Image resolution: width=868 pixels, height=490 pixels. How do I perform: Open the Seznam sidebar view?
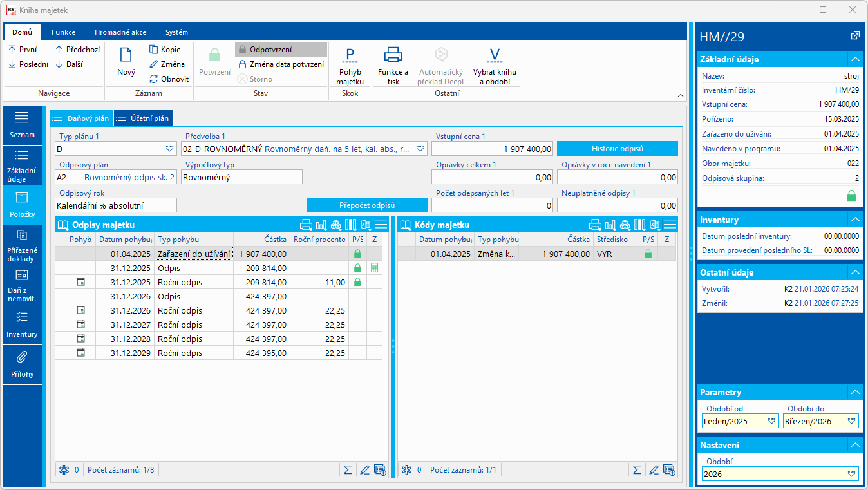tap(22, 125)
